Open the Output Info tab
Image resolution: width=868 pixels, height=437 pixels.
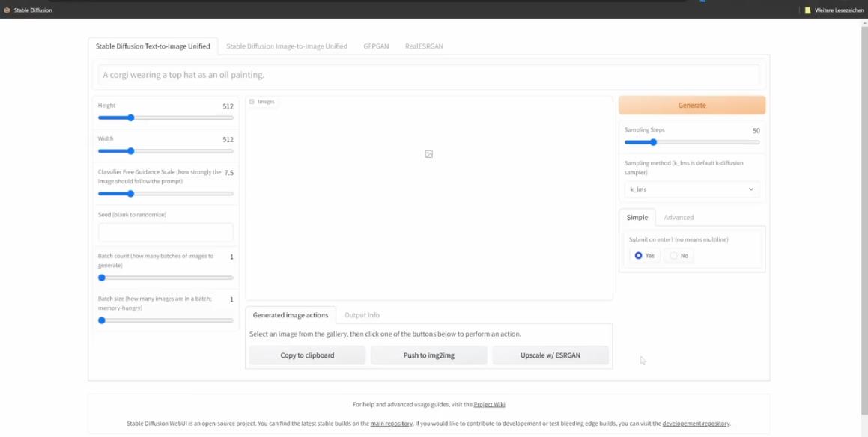pyautogui.click(x=362, y=315)
